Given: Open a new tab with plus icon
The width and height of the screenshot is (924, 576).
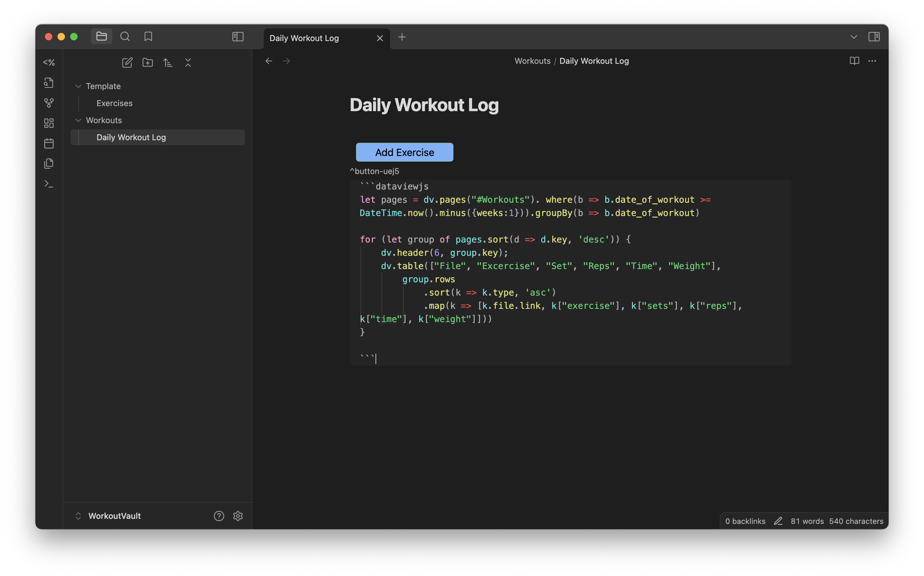Looking at the screenshot, I should pyautogui.click(x=402, y=37).
